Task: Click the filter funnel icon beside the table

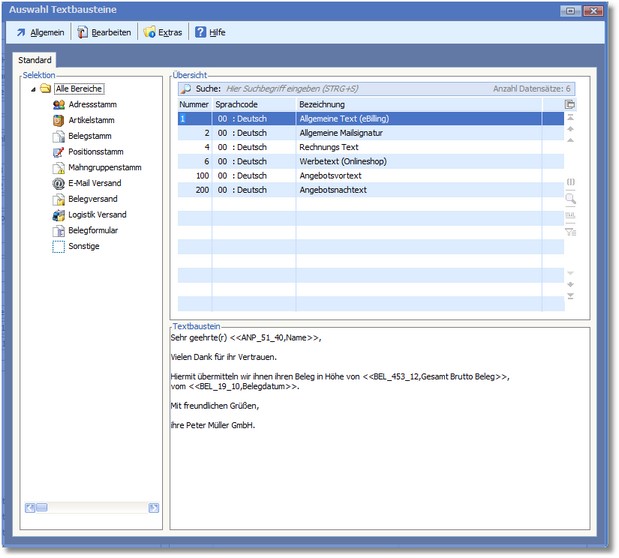Action: point(570,231)
